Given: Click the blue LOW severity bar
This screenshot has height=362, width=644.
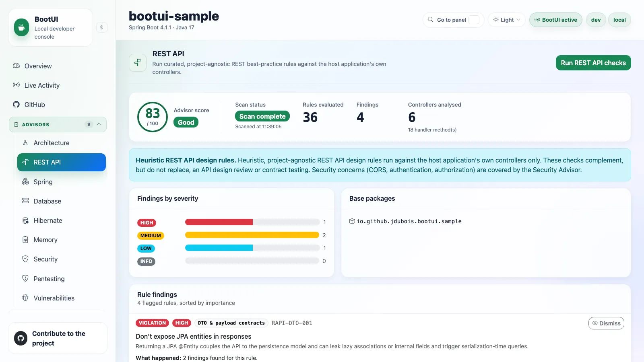Looking at the screenshot, I should coord(219,248).
